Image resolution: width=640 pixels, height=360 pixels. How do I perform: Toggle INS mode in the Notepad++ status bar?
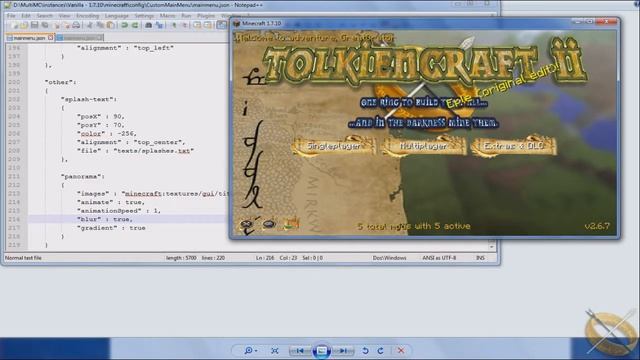pos(480,258)
